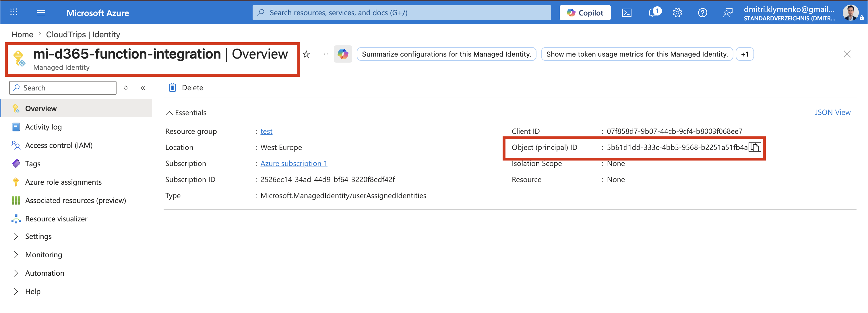
Task: Collapse the Essentials section
Action: [x=186, y=113]
